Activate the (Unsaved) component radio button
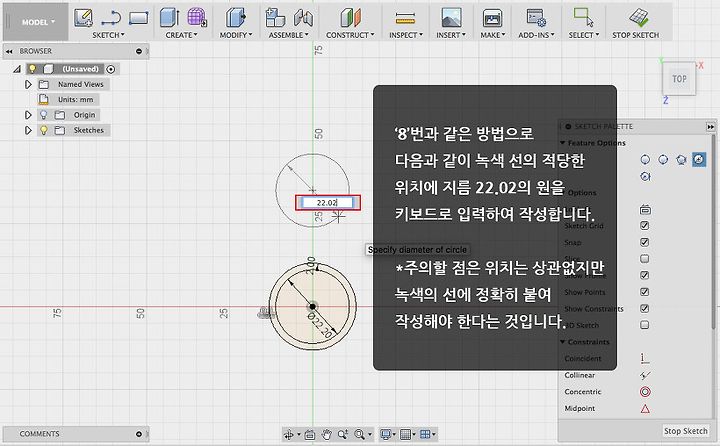Image resolution: width=720 pixels, height=446 pixels. pos(111,69)
